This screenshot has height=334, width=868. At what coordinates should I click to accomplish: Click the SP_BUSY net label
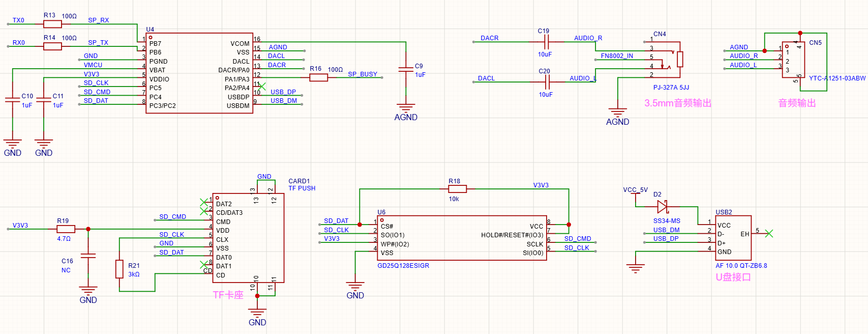[363, 74]
